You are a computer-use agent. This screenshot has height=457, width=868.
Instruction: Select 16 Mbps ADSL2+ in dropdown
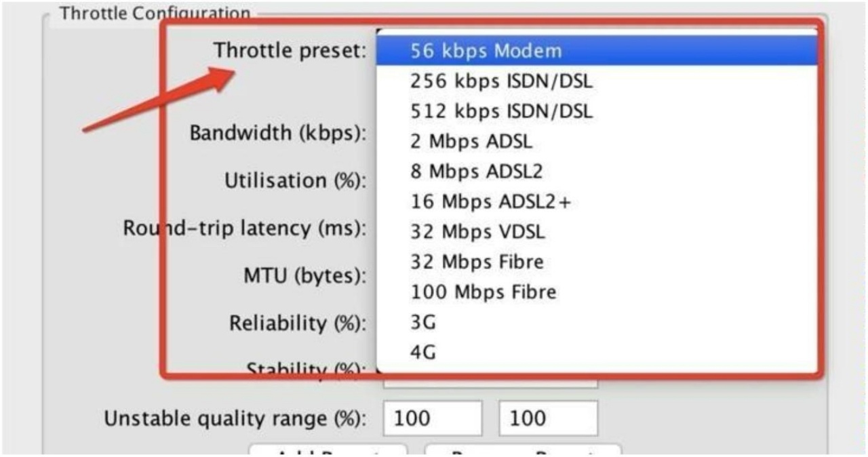pos(490,202)
